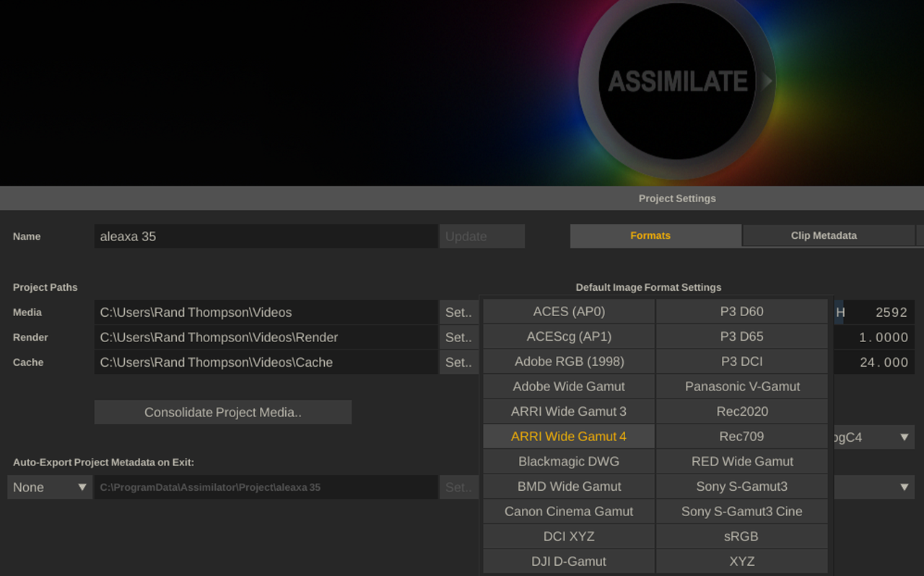This screenshot has height=576, width=924.
Task: Click the Render path field
Action: coord(266,337)
